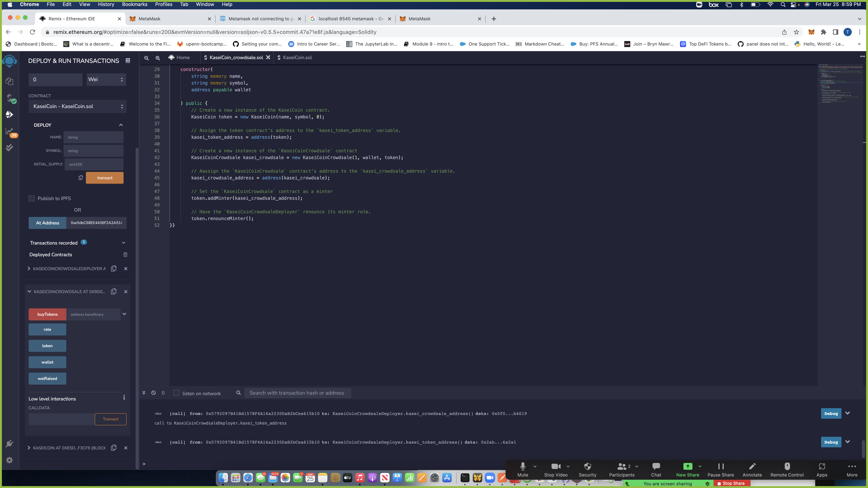Enable Publish to IPFS checkbox
This screenshot has width=868, height=488.
(32, 198)
